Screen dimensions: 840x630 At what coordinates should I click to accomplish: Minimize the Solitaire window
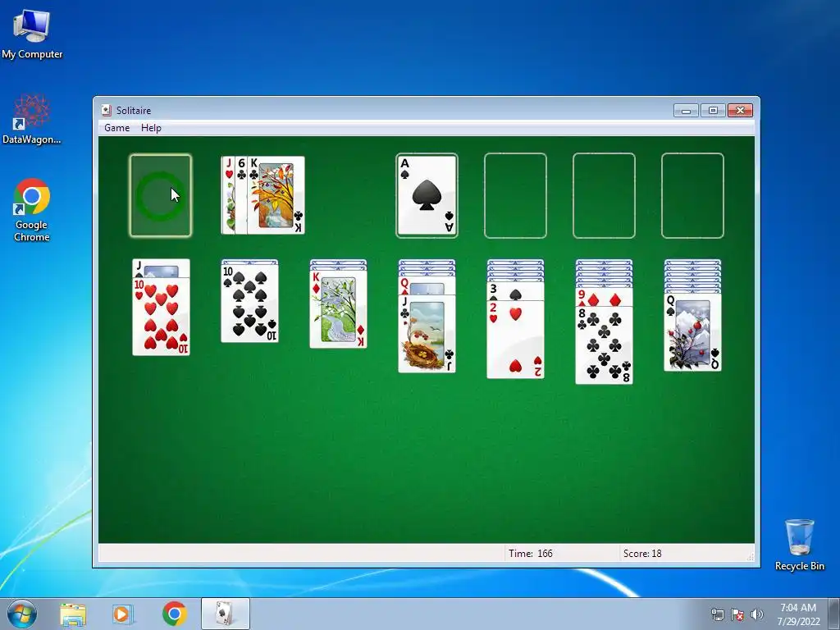click(x=687, y=111)
